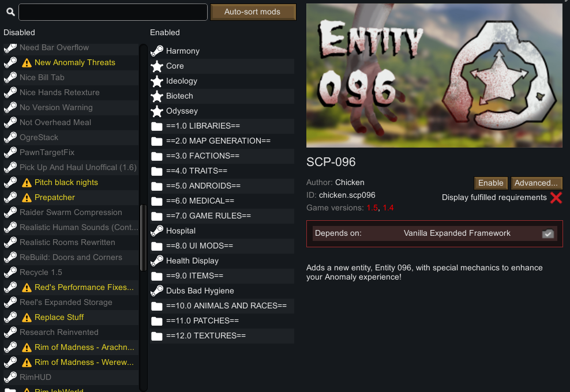Select Pick Up And Haul Unoffical (1.6)
Viewport: 570px width, 392px height.
(72, 168)
